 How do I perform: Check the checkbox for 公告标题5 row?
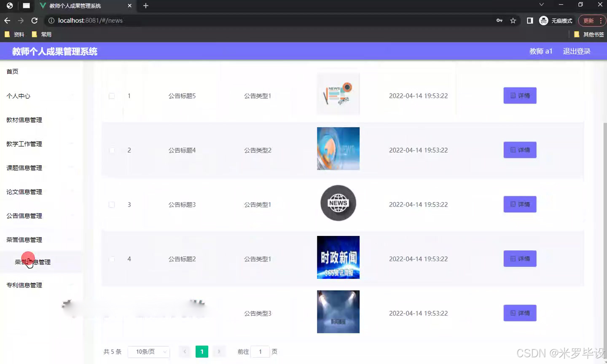[112, 96]
